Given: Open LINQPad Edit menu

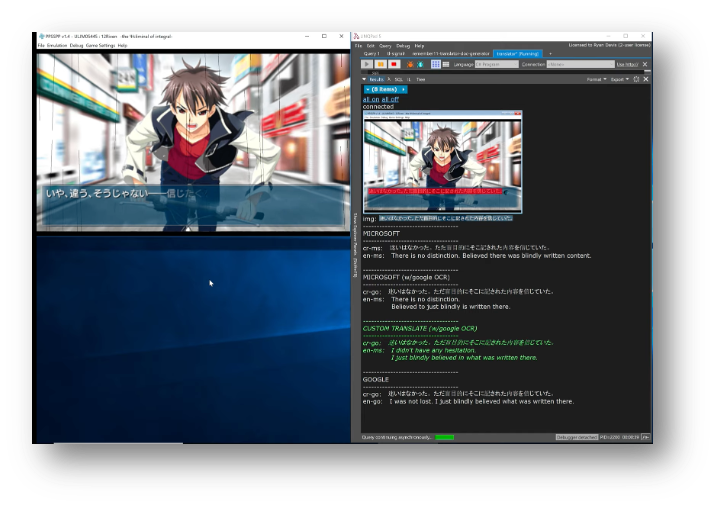Looking at the screenshot, I should [x=370, y=46].
